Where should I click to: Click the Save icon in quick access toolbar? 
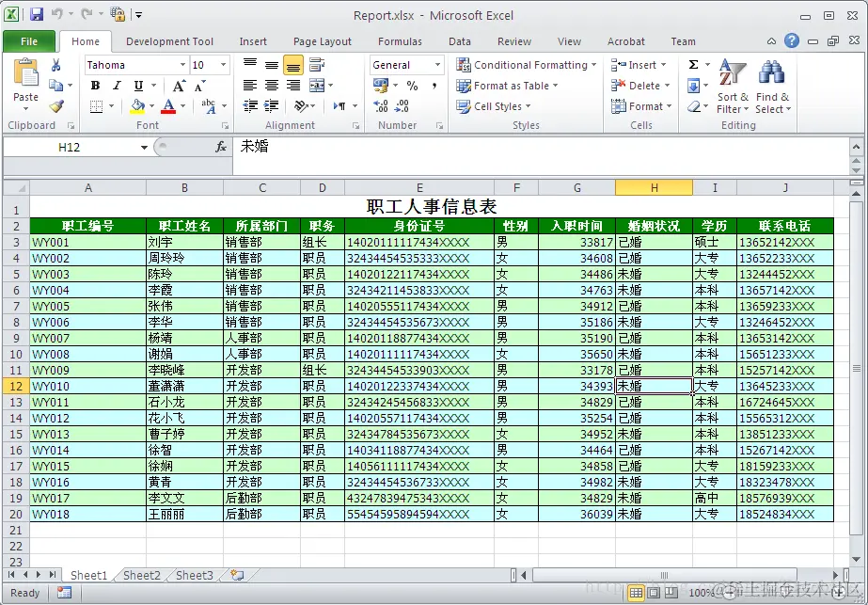tap(37, 14)
